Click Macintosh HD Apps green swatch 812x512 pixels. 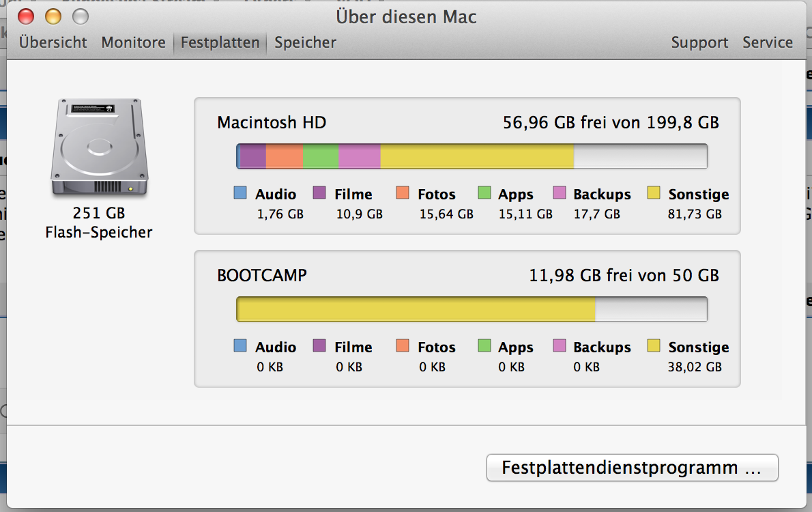pyautogui.click(x=484, y=193)
